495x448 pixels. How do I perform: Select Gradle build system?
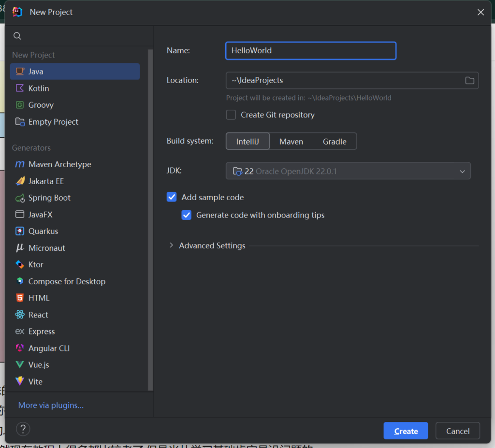coord(335,141)
